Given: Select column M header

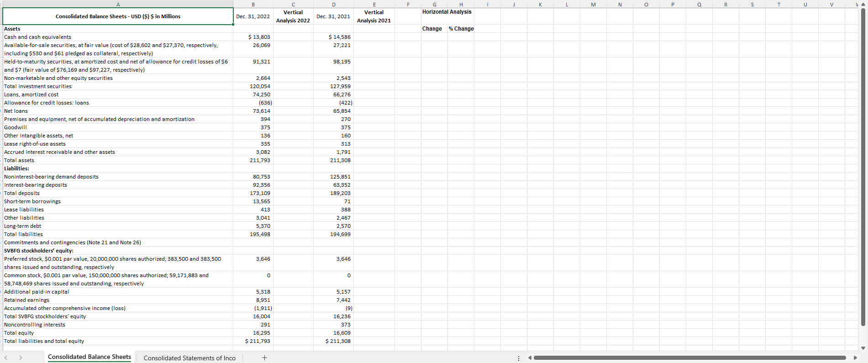Looking at the screenshot, I should pyautogui.click(x=593, y=4).
